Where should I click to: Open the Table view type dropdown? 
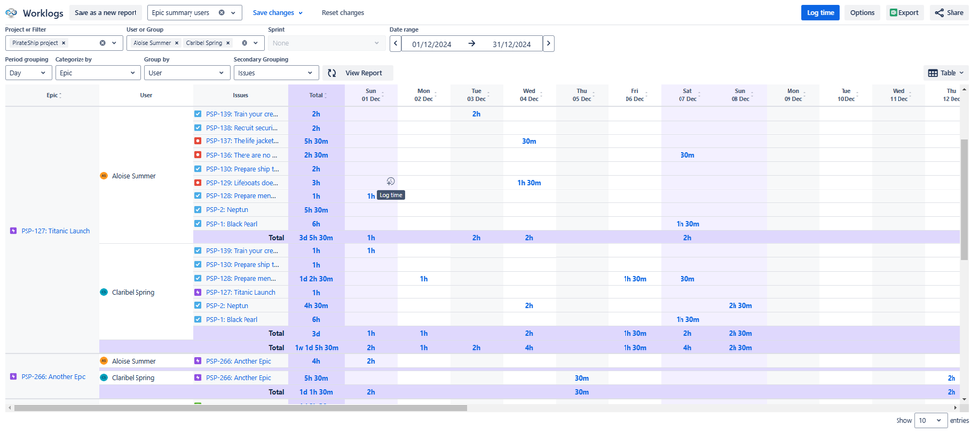pyautogui.click(x=946, y=73)
